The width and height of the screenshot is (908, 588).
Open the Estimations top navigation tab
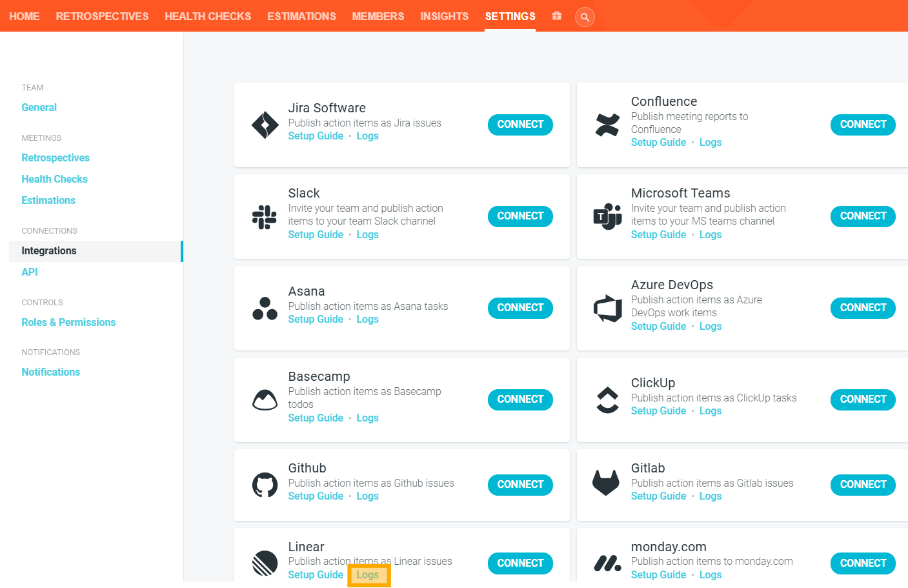pos(301,16)
